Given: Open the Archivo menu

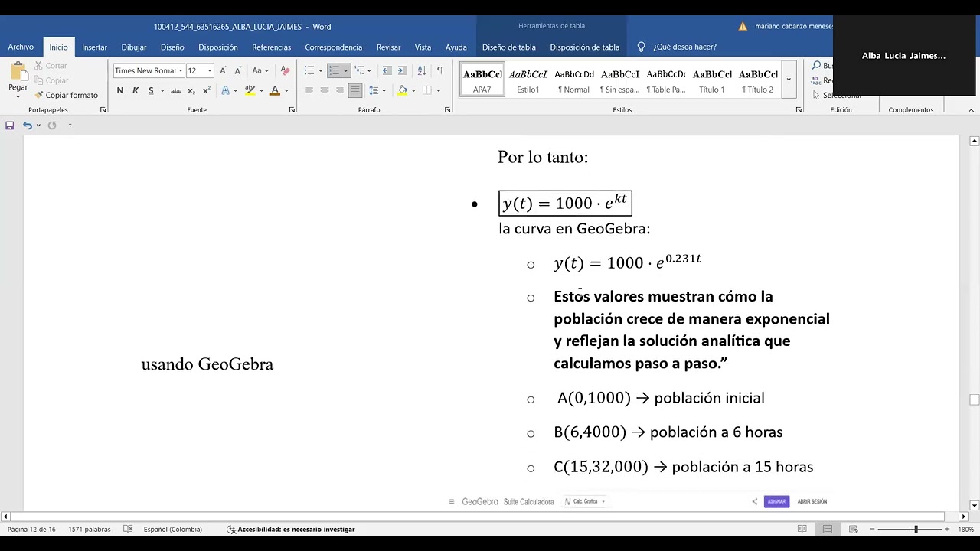Looking at the screenshot, I should pyautogui.click(x=21, y=47).
